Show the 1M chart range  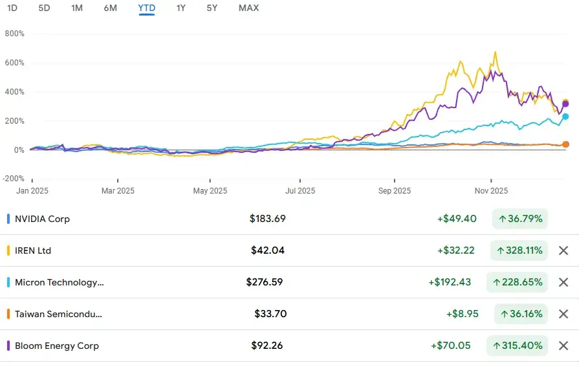coord(77,8)
